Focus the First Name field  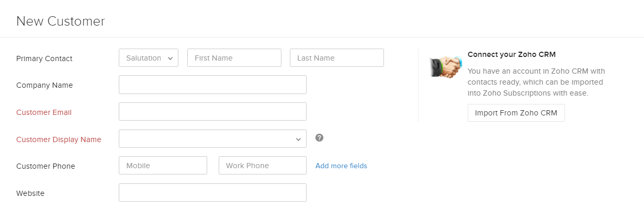tap(234, 58)
